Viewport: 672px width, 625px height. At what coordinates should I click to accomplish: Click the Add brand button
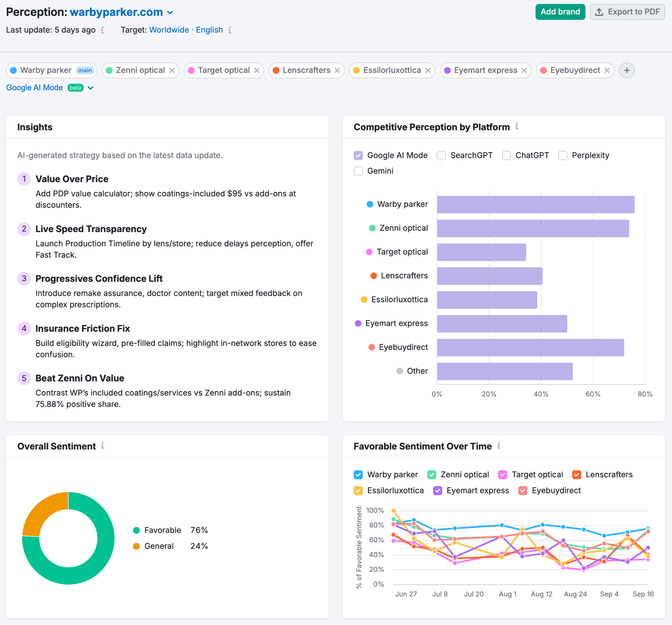point(560,12)
